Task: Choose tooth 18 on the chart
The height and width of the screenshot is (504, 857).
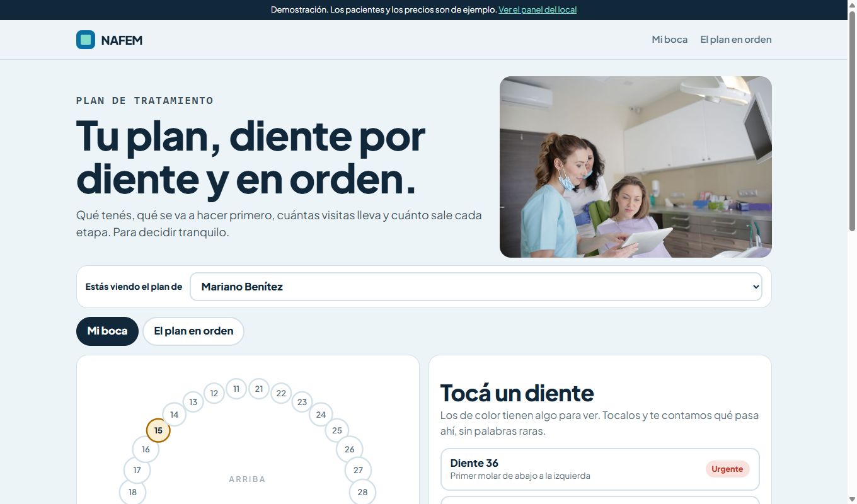Action: (x=132, y=492)
